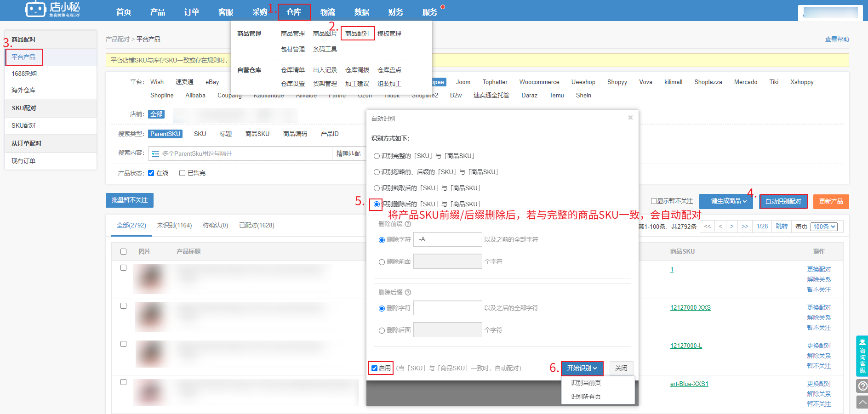The image size is (868, 414).
Task: Click list icon in 搜索内容 field
Action: click(x=155, y=154)
